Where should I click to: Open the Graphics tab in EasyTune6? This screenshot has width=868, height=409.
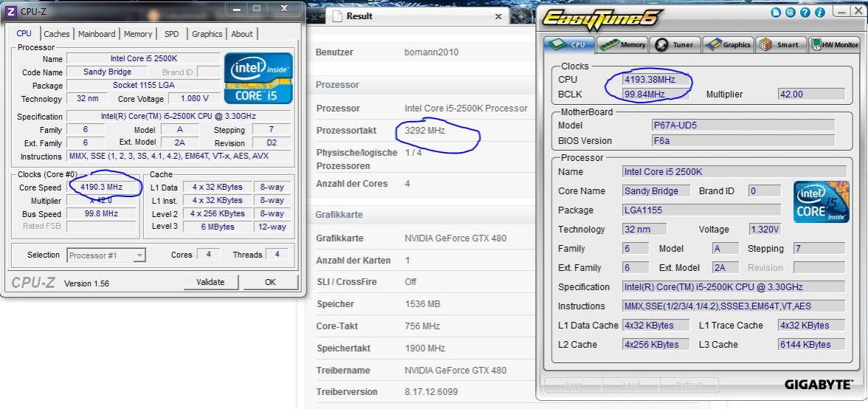tap(728, 45)
